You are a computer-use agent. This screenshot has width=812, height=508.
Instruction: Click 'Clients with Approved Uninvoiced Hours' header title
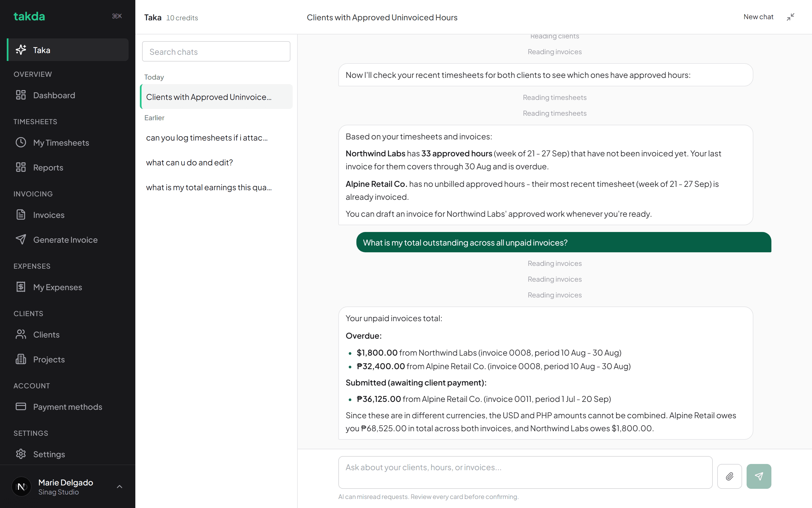(382, 17)
